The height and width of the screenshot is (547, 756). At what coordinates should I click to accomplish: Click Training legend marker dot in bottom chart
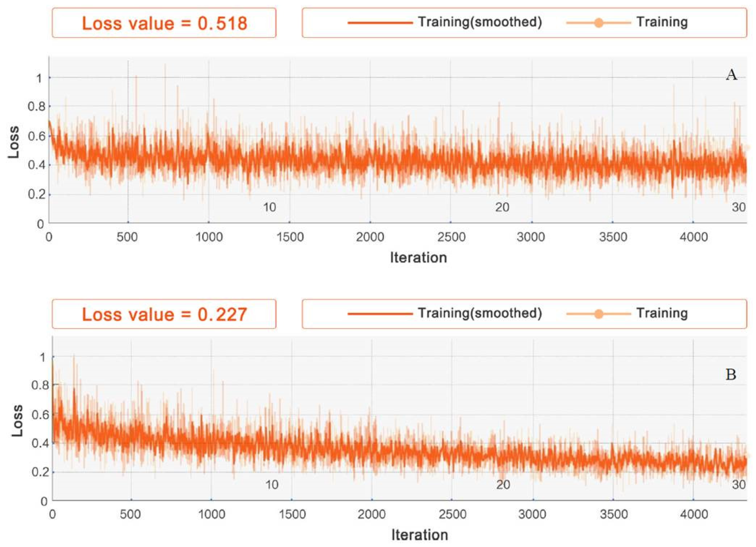[x=599, y=314]
